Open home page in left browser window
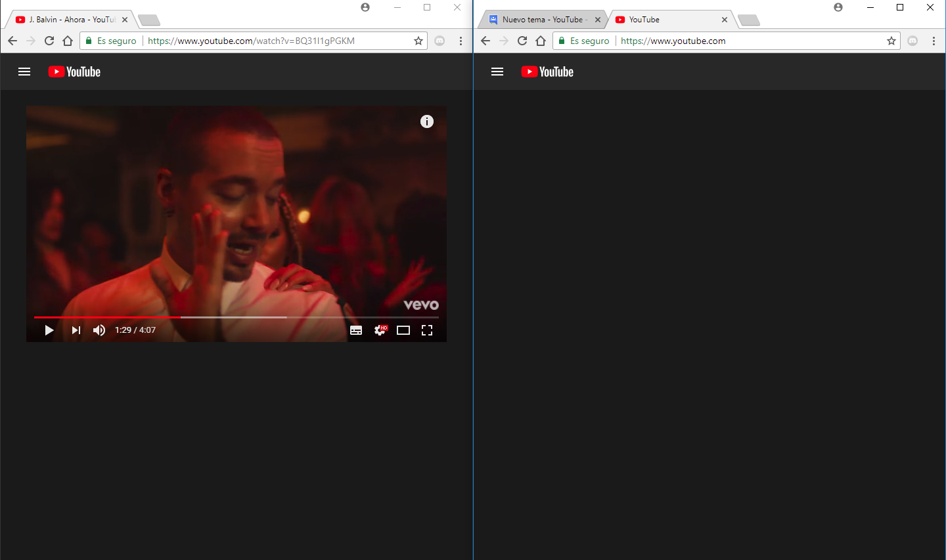Viewport: 946px width, 560px height. pos(68,41)
